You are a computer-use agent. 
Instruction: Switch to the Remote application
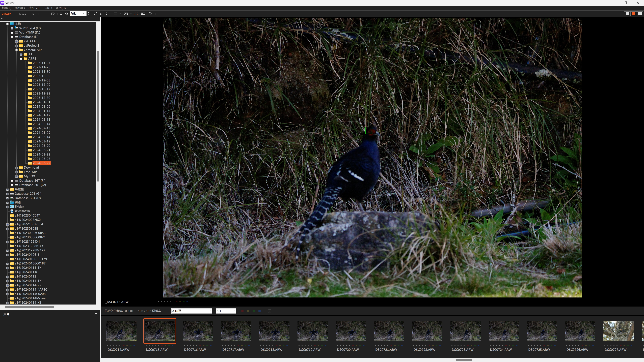(x=22, y=14)
